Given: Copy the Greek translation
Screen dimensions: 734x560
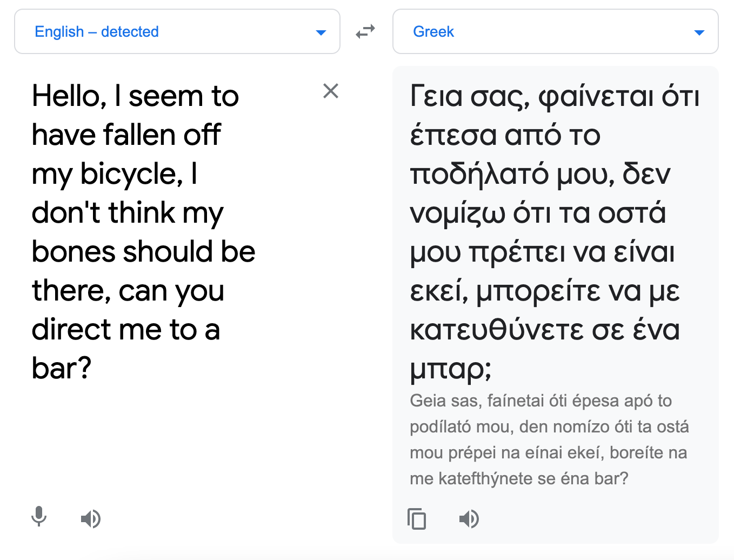Looking at the screenshot, I should 417,519.
